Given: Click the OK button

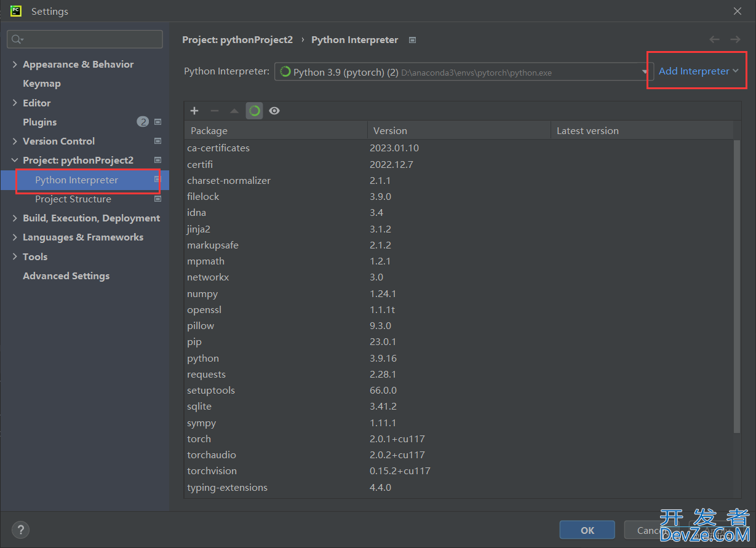Looking at the screenshot, I should click(587, 530).
